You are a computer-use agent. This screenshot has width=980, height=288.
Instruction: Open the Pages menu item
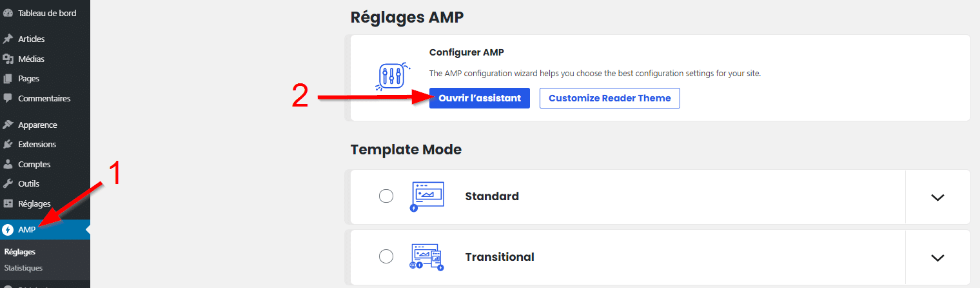tap(28, 79)
